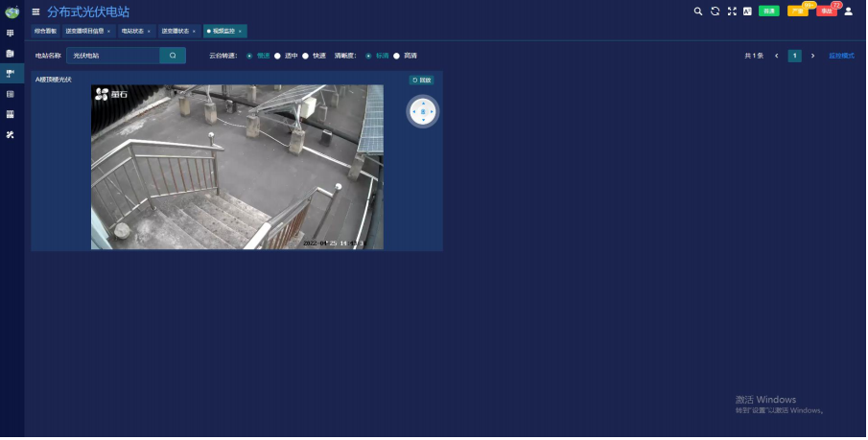Image resolution: width=868 pixels, height=440 pixels.
Task: Pan the camera left with PTZ arrow
Action: (414, 112)
